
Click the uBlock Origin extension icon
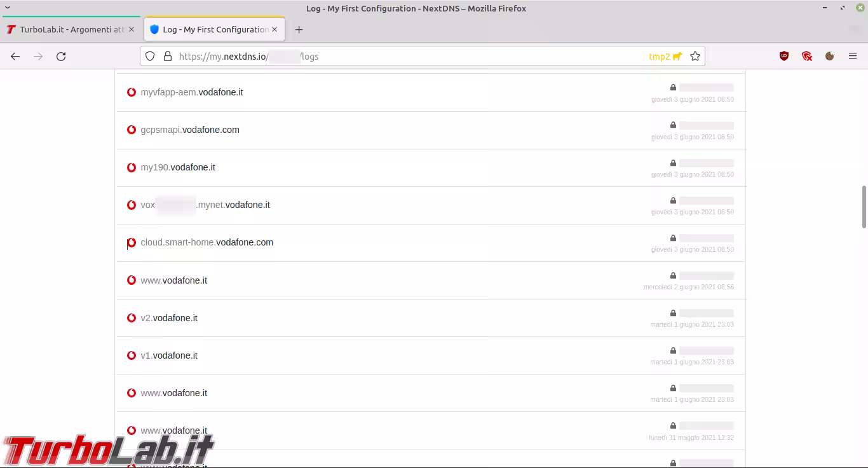[x=784, y=56]
